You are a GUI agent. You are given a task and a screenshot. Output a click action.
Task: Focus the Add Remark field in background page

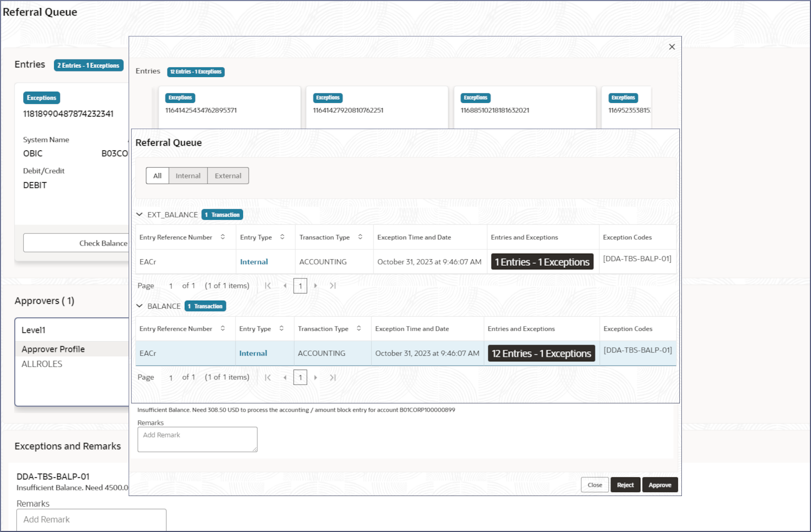pyautogui.click(x=91, y=520)
